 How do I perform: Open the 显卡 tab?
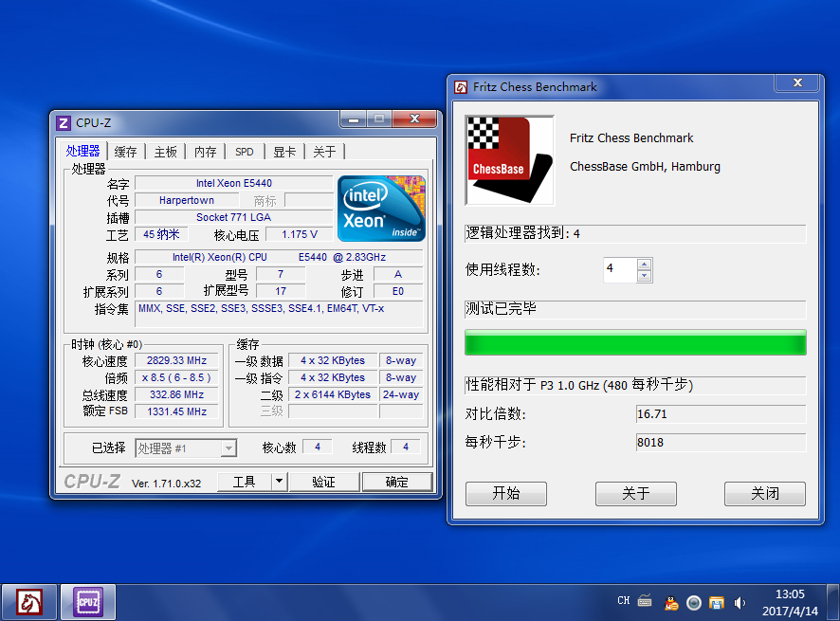click(284, 153)
